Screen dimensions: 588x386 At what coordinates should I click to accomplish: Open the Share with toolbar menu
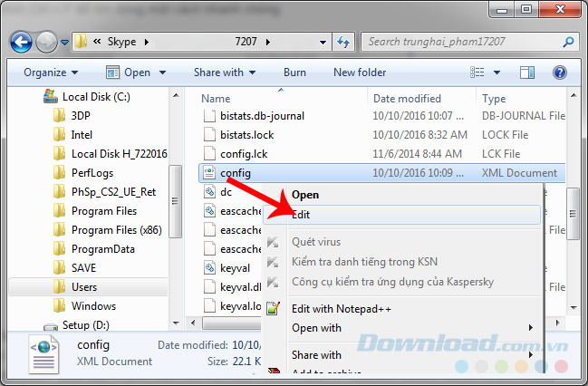[x=225, y=72]
